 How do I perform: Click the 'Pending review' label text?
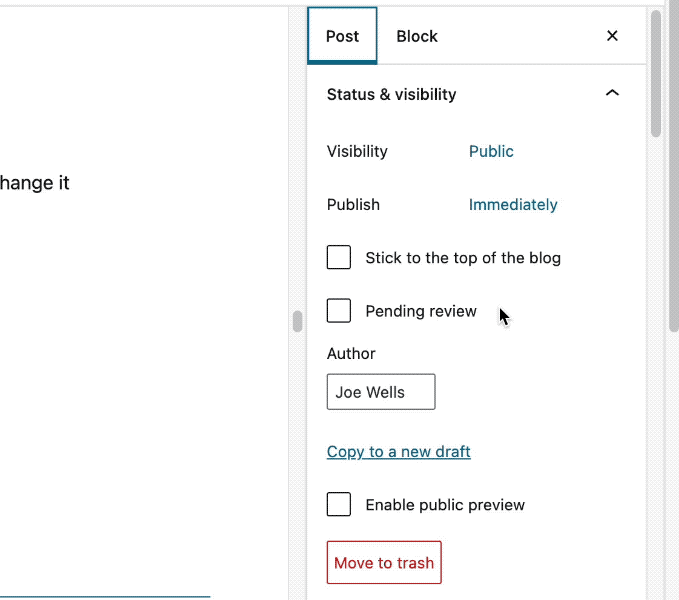tap(421, 311)
